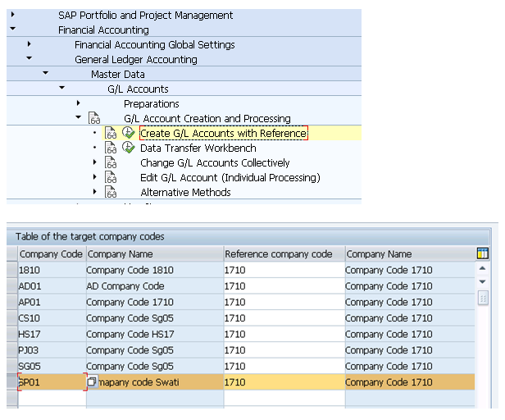Screen dimensions: 505x420
Task: Open documentation icon for G/L Account Creation and Processing
Action: [x=94, y=118]
